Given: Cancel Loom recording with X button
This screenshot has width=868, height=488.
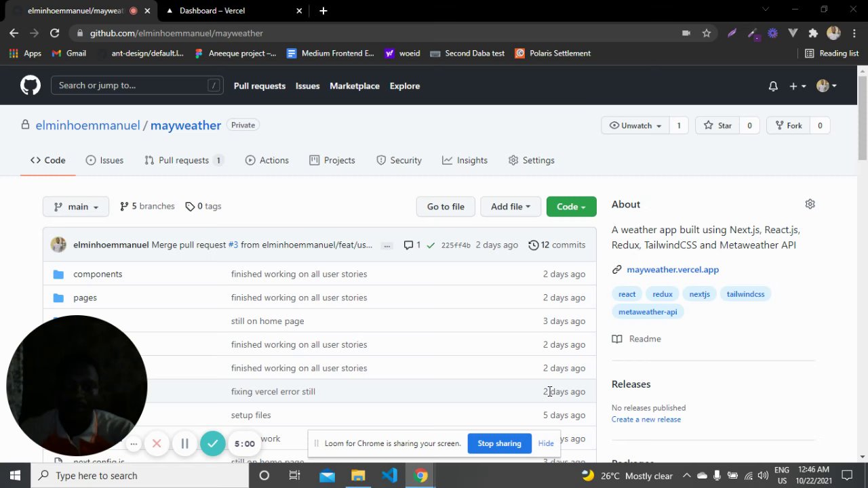Looking at the screenshot, I should (157, 444).
